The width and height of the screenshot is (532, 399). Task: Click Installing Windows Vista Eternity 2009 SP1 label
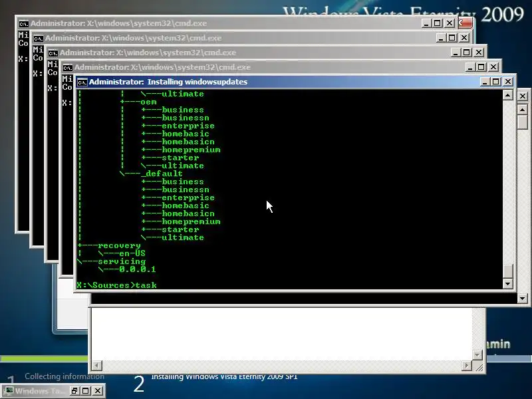pos(224,376)
